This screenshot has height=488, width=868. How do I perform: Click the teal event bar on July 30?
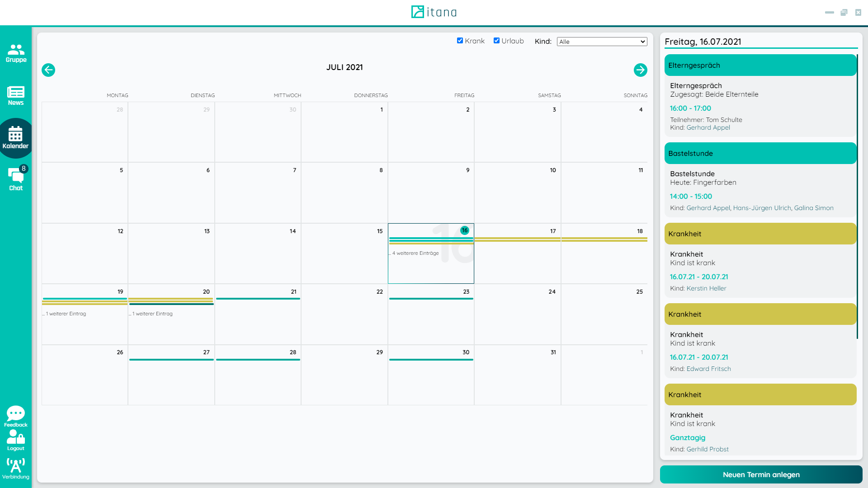[431, 360]
